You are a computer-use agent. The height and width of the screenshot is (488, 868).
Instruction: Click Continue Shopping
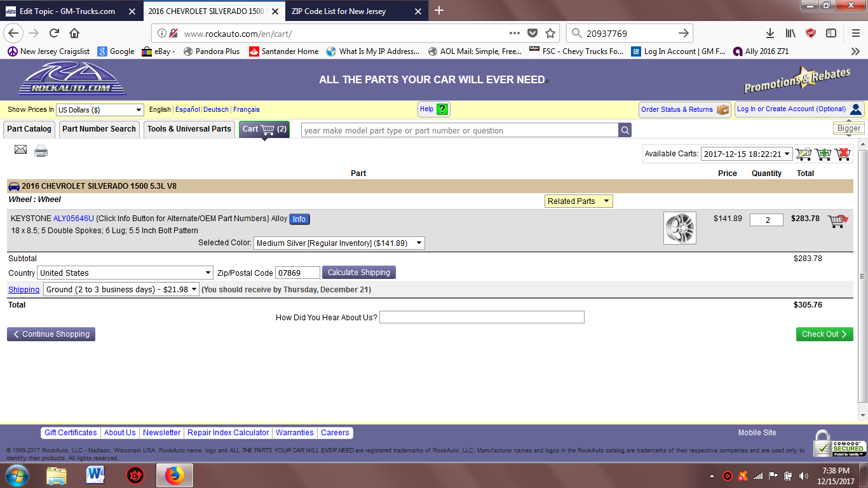[51, 334]
